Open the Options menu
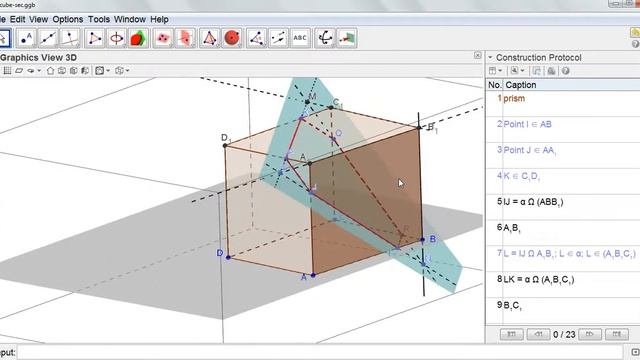This screenshot has width=640, height=360. 68,19
